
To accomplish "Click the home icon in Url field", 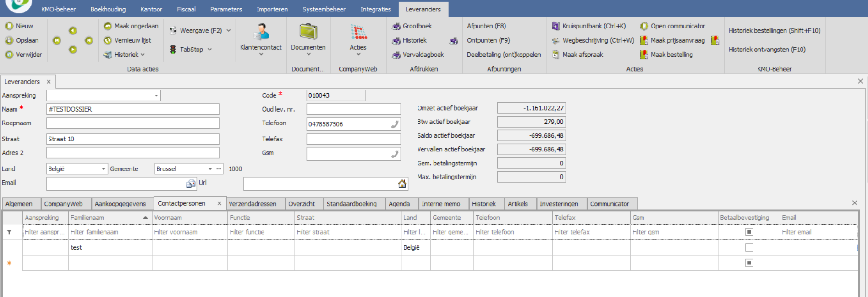I will coord(402,184).
